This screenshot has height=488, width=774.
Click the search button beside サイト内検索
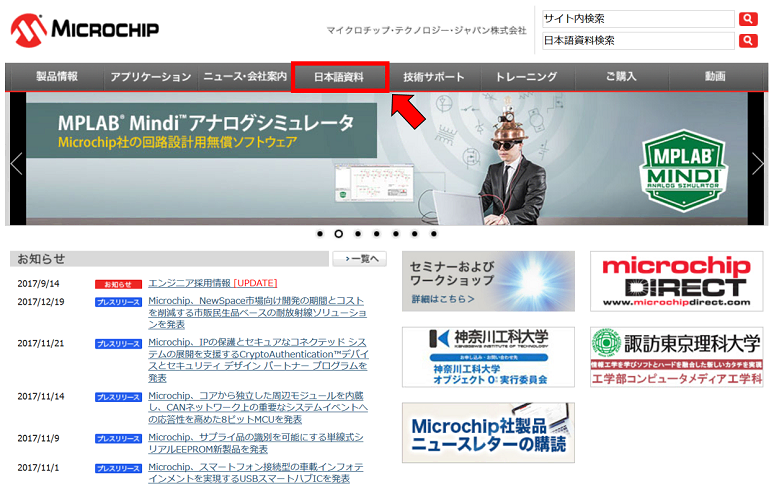[748, 19]
